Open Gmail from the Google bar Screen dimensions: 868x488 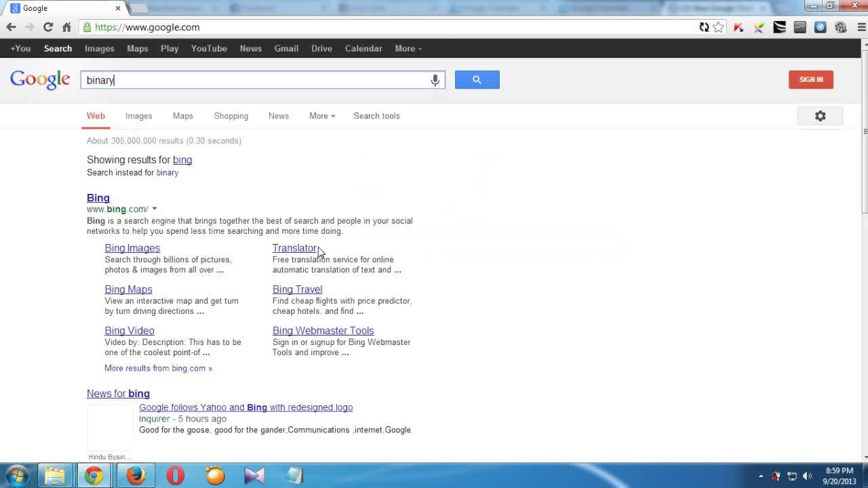click(x=286, y=48)
